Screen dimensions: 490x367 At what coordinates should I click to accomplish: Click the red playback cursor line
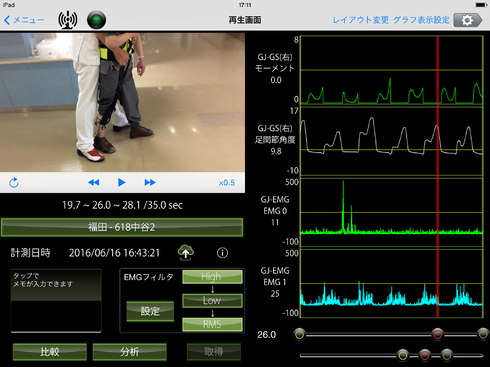(x=438, y=177)
